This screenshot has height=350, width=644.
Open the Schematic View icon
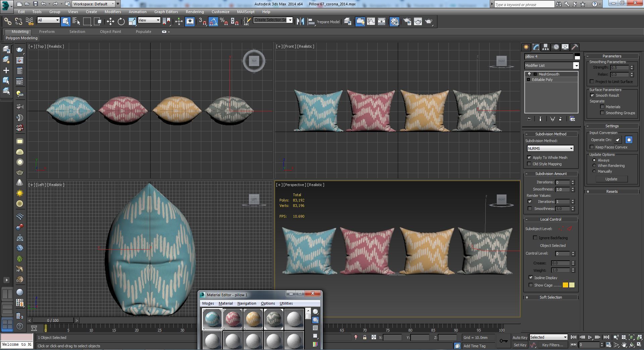pos(382,21)
